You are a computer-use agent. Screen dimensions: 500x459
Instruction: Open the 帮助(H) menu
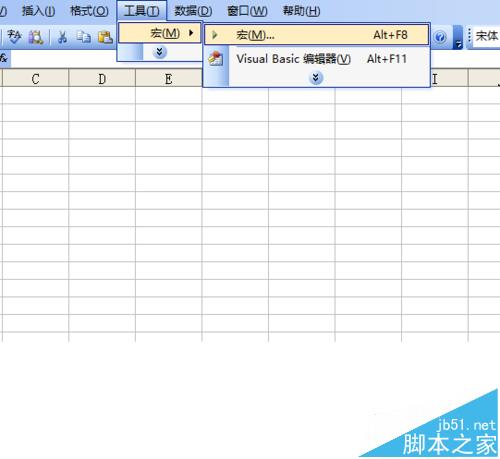click(x=301, y=11)
